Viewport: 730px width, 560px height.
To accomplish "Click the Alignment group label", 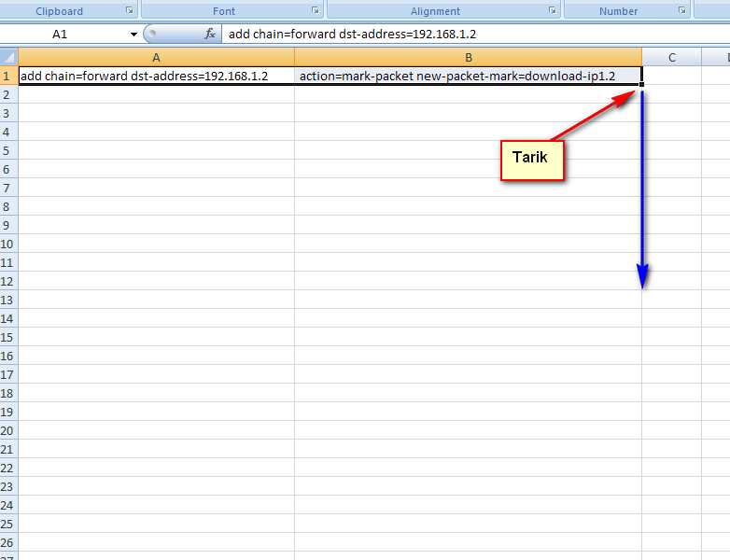I will 435,11.
